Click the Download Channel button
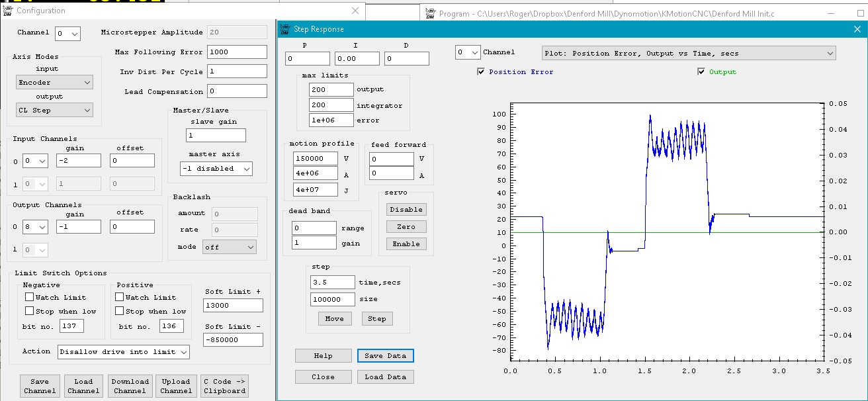The width and height of the screenshot is (868, 401). tap(130, 386)
